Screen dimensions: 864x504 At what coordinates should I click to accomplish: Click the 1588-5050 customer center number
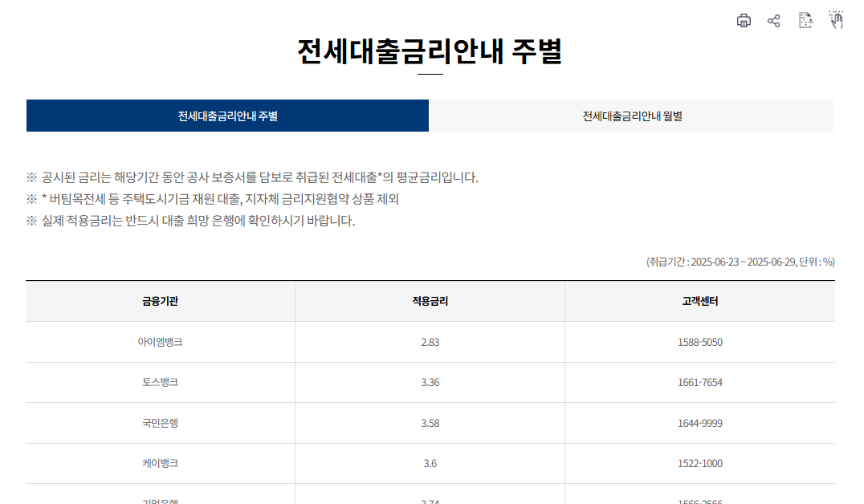(699, 341)
